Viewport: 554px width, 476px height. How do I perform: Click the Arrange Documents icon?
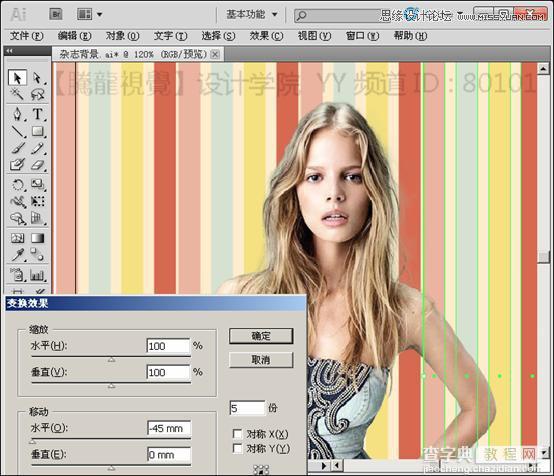[x=84, y=14]
